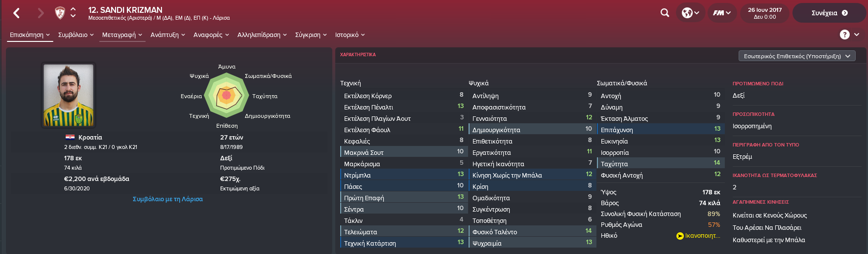This screenshot has height=254, width=868.
Task: Expand the Συμβόλαιο menu
Action: tap(76, 35)
